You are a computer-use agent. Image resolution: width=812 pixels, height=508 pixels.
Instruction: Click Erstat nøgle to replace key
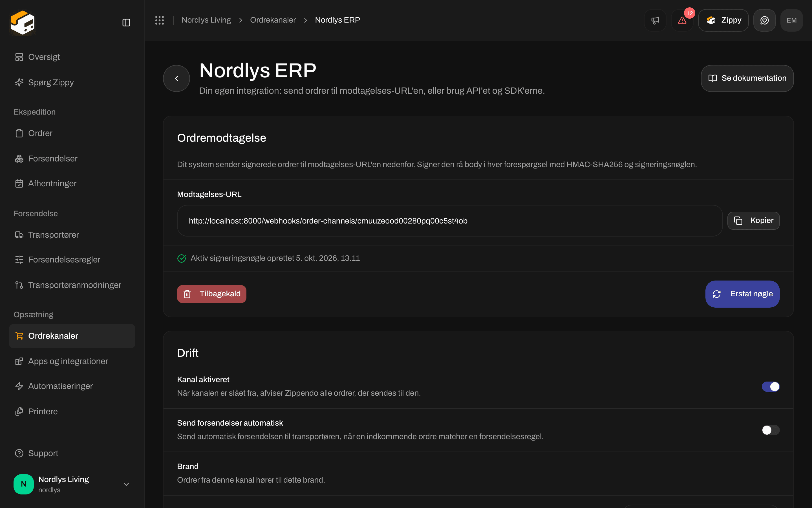pyautogui.click(x=743, y=294)
